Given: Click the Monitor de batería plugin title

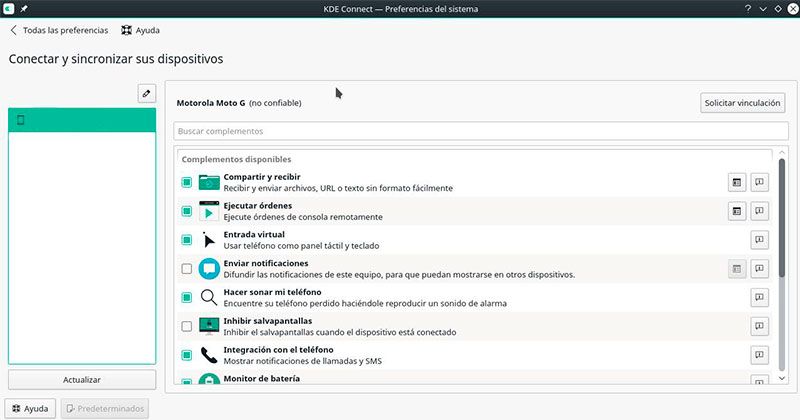Looking at the screenshot, I should (262, 379).
